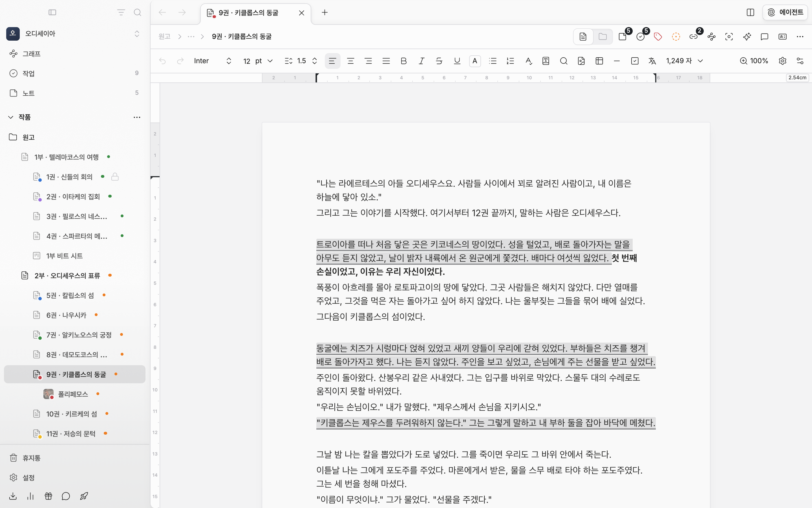Open a new tab with plus

[325, 12]
